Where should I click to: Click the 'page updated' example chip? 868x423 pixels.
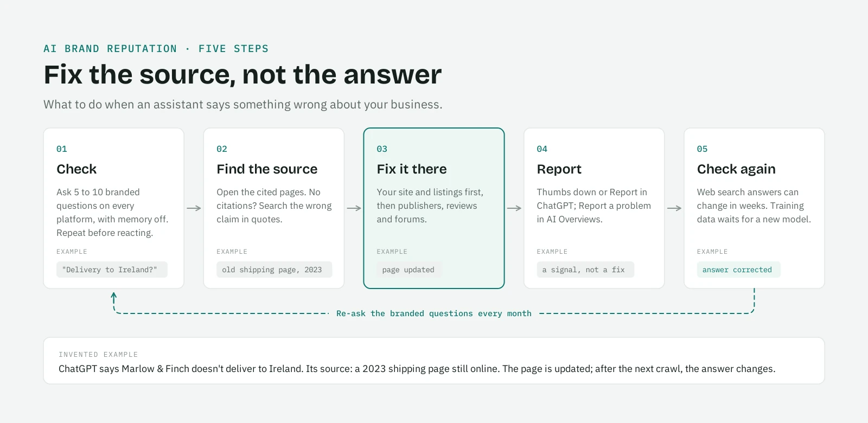[410, 270]
